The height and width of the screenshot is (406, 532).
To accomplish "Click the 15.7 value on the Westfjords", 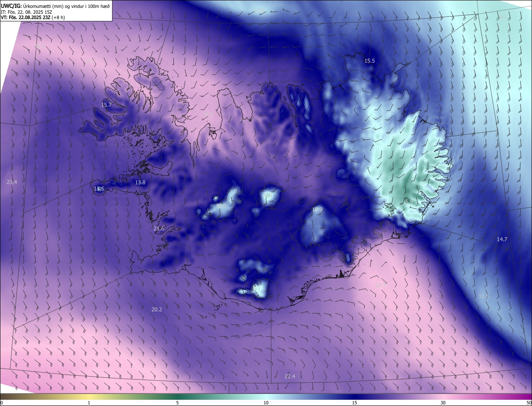I will pos(106,105).
